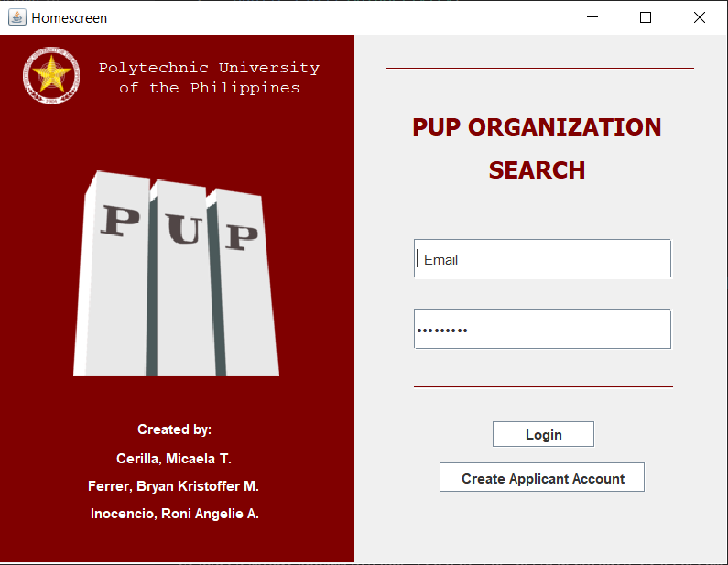Click the 'Homescreen' window title
The image size is (728, 565).
(x=70, y=18)
